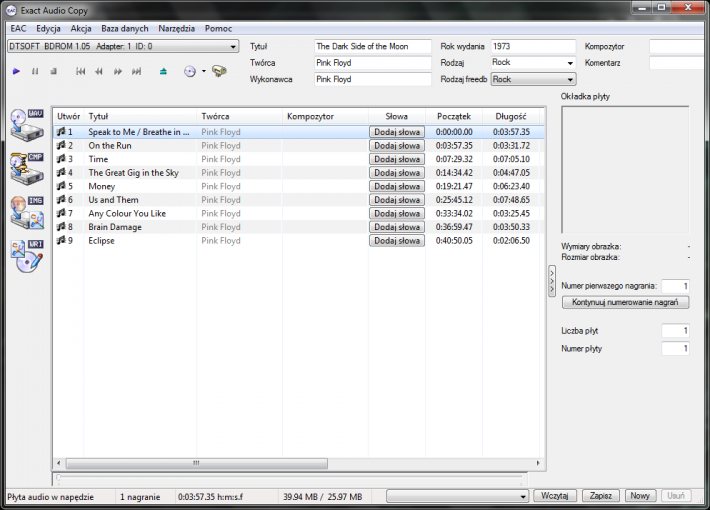Select the track Brain Damage

point(115,227)
